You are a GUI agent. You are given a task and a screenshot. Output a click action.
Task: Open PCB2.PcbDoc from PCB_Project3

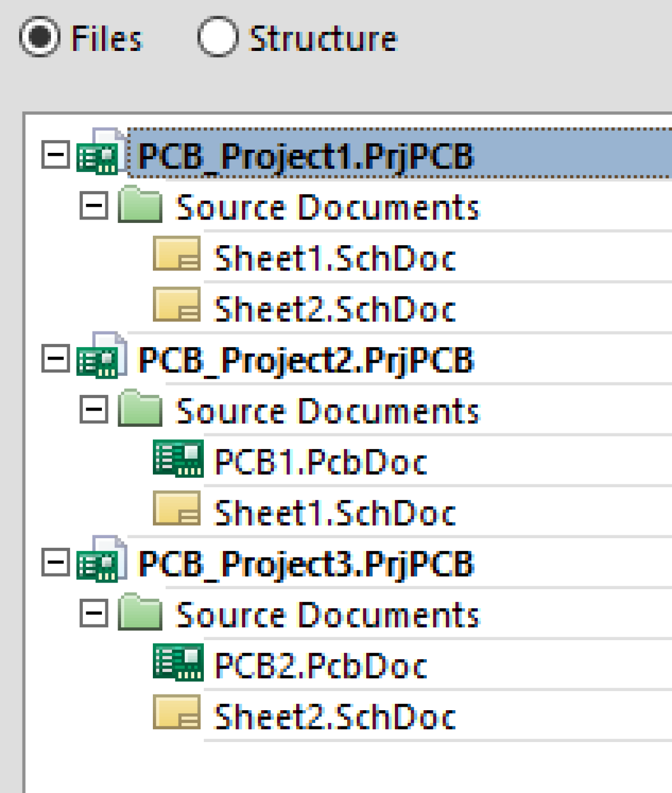(x=319, y=664)
